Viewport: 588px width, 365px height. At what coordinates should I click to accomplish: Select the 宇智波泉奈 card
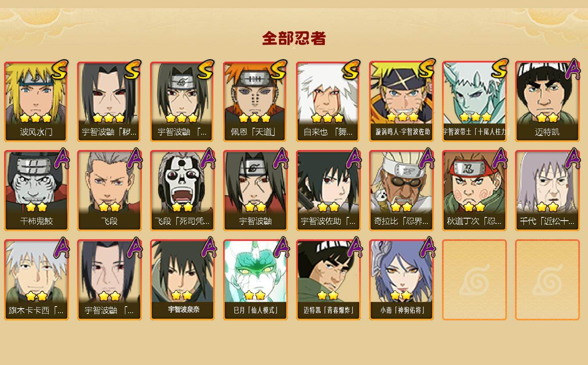pyautogui.click(x=182, y=280)
